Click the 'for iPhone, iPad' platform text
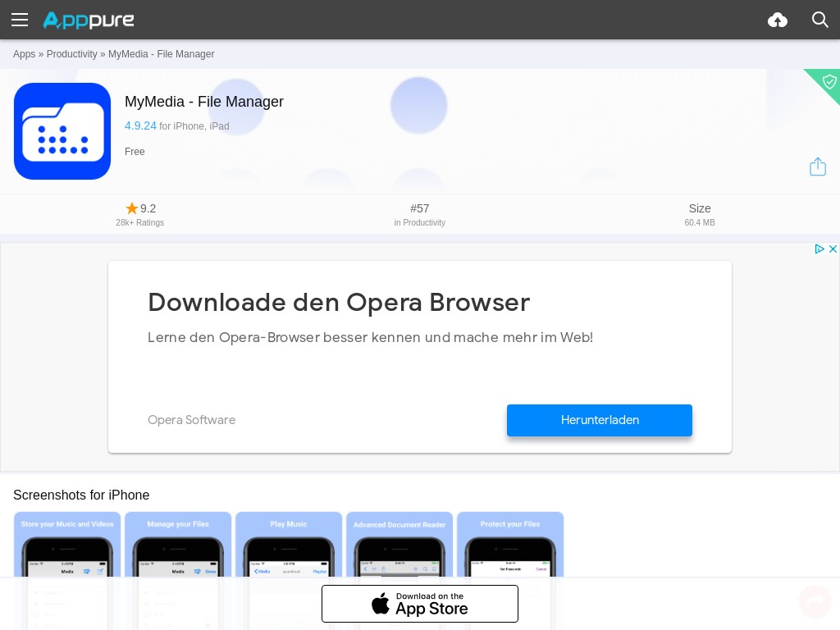Viewport: 840px width, 630px height. pyautogui.click(x=194, y=126)
